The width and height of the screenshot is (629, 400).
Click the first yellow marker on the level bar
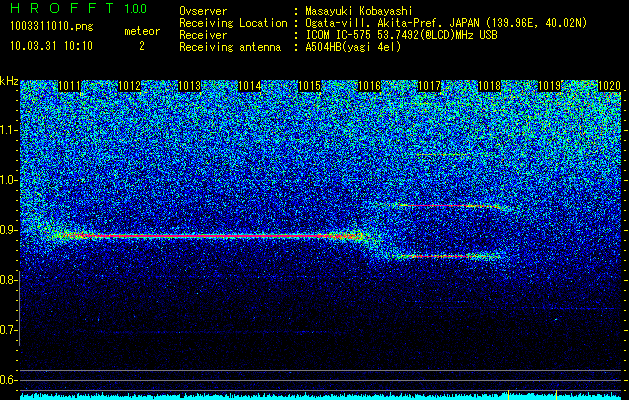tap(508, 394)
